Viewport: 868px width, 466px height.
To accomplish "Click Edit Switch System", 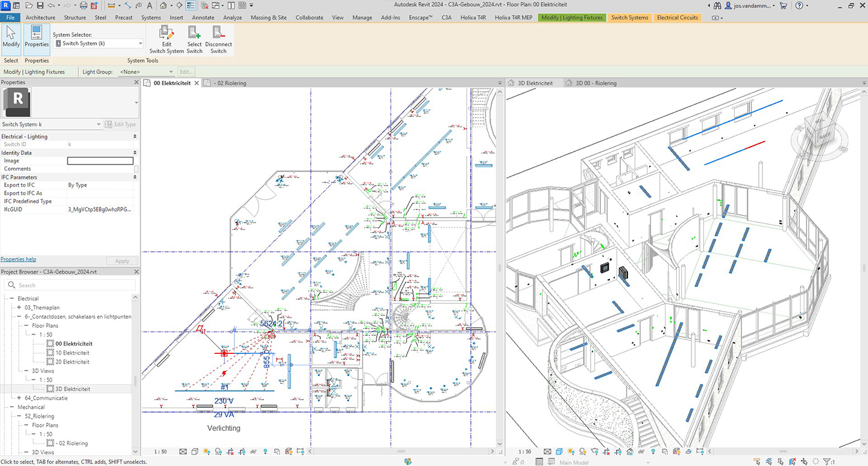I will point(166,40).
